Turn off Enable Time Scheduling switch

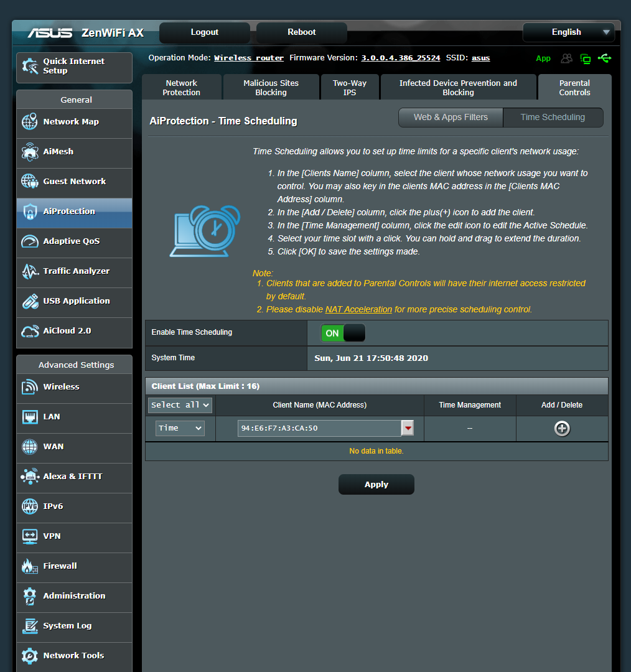[x=343, y=333]
